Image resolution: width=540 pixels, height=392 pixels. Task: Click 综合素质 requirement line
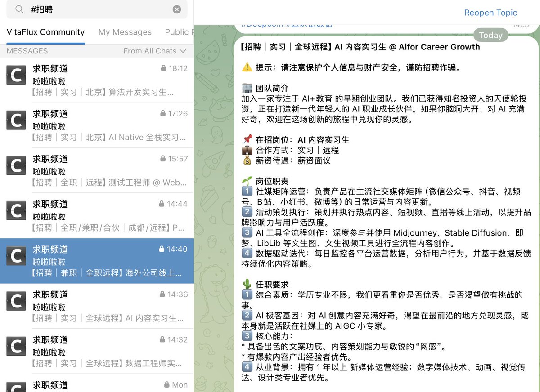(382, 300)
